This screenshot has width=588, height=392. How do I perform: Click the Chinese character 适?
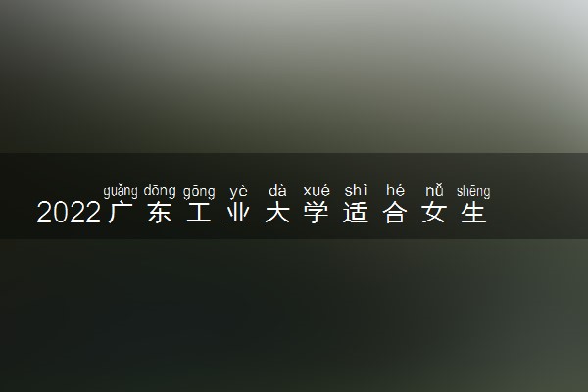click(356, 213)
